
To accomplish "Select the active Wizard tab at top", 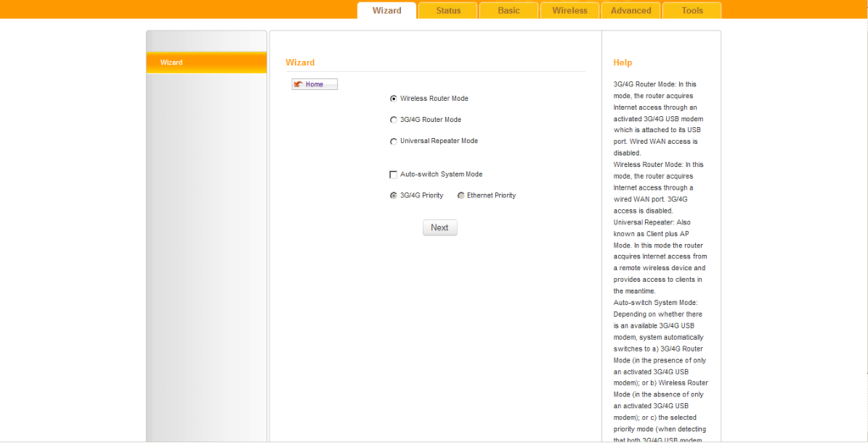I will (387, 10).
